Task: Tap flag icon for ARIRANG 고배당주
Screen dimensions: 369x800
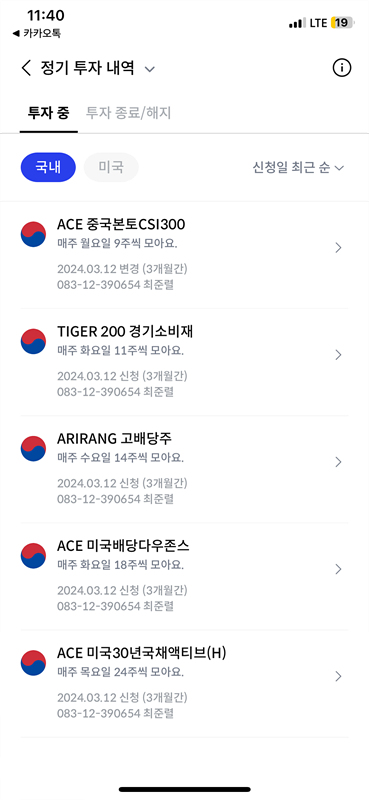Action: pyautogui.click(x=33, y=449)
